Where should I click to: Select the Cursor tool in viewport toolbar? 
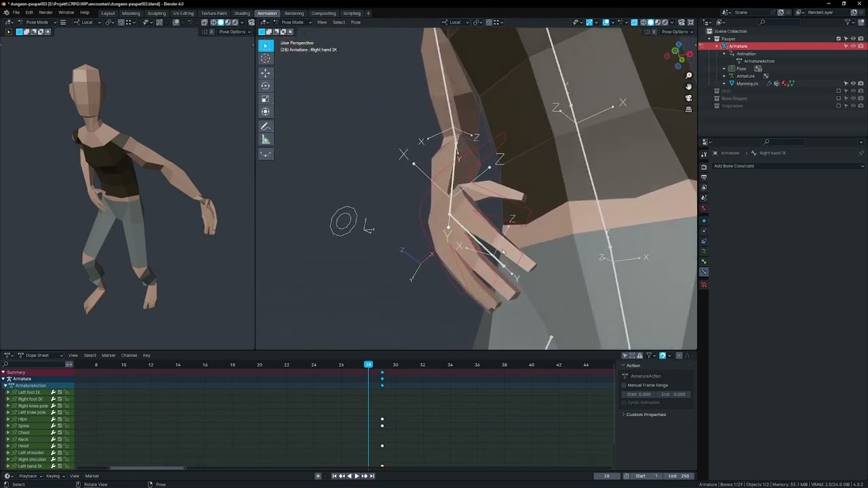[x=266, y=58]
